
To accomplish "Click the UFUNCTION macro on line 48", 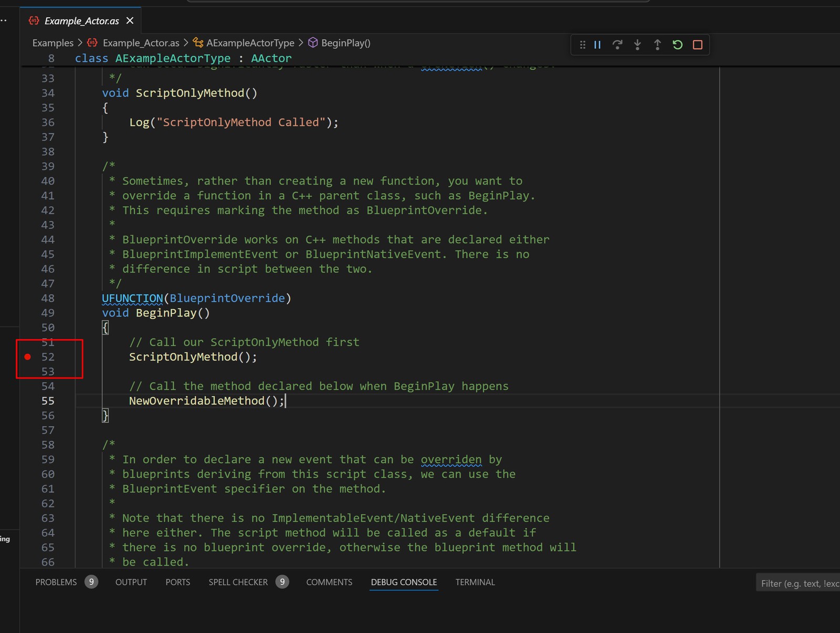I will [132, 298].
